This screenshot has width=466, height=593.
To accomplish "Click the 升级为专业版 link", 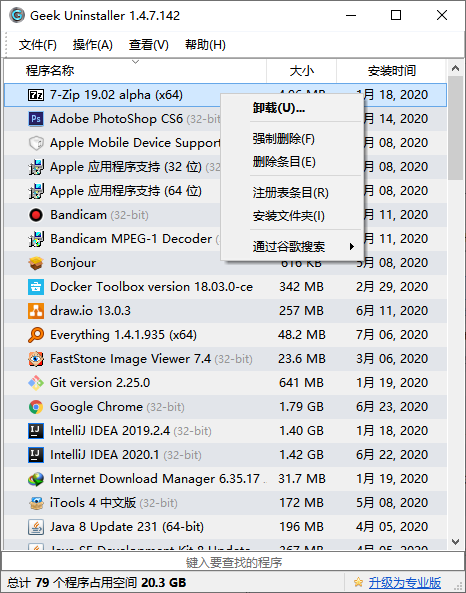I will tap(405, 582).
